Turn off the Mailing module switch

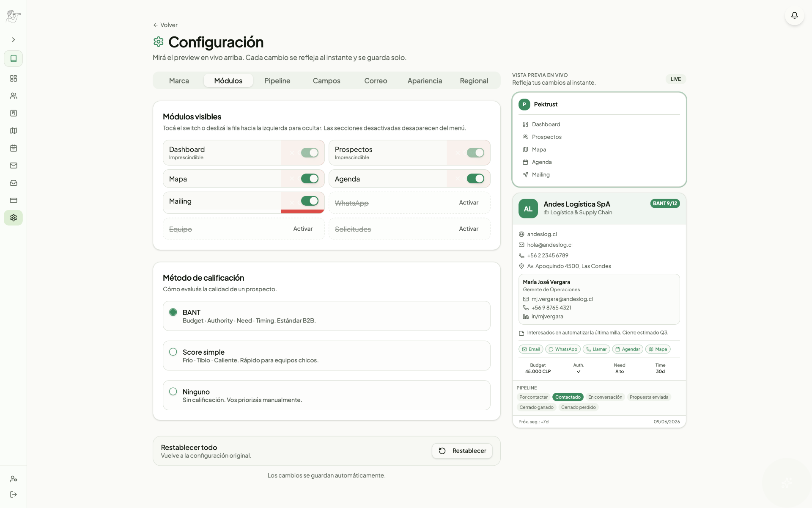[x=310, y=201]
